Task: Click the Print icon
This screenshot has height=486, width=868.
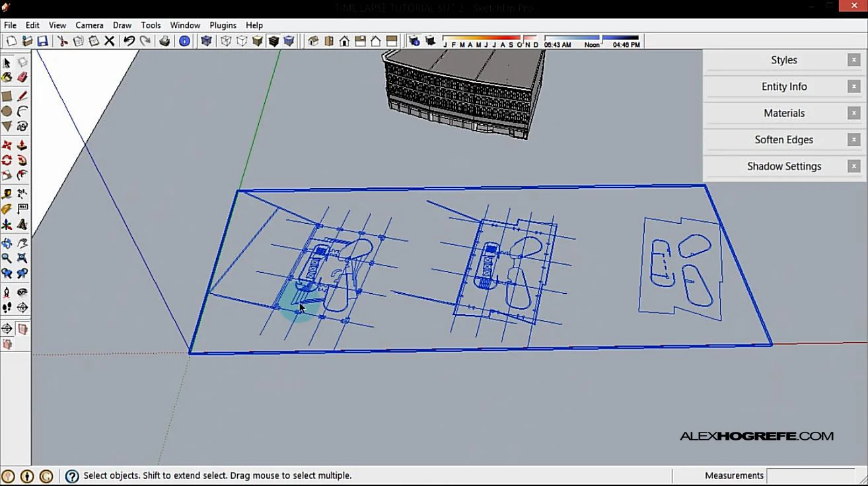Action: click(x=164, y=41)
